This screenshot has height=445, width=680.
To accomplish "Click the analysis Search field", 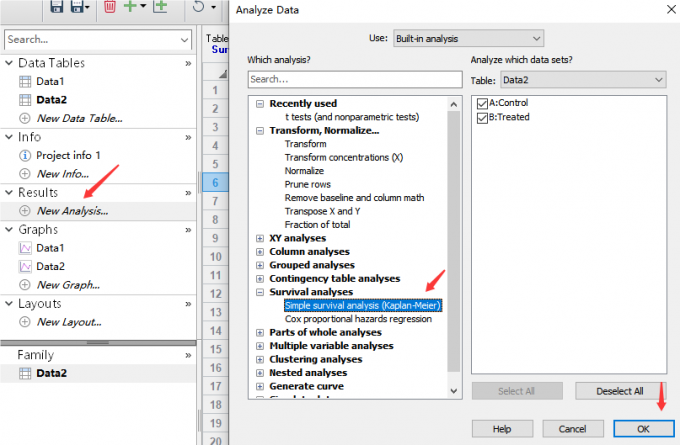I will click(x=355, y=79).
